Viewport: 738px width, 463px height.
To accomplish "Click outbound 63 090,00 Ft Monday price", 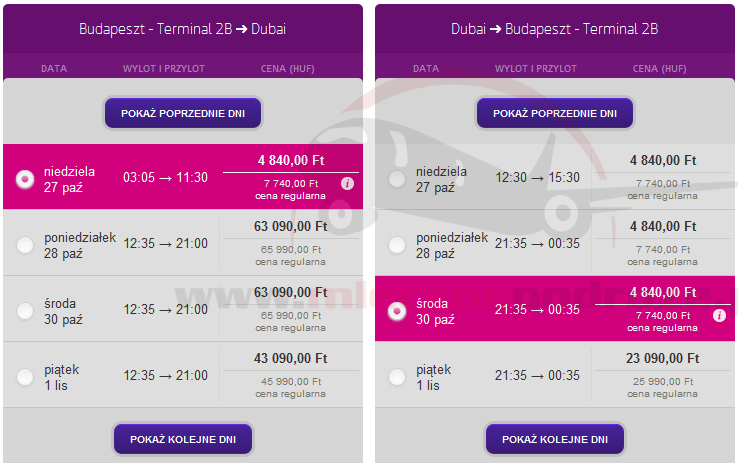I will pyautogui.click(x=290, y=227).
